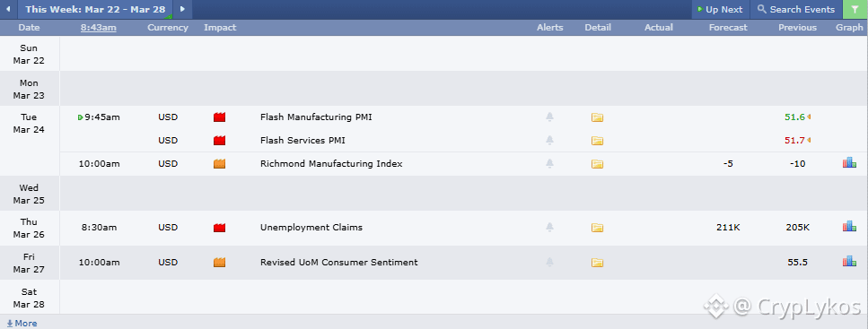Click the 8:30am time on Thursday
Viewport: 868px width, 329px height.
pyautogui.click(x=99, y=228)
